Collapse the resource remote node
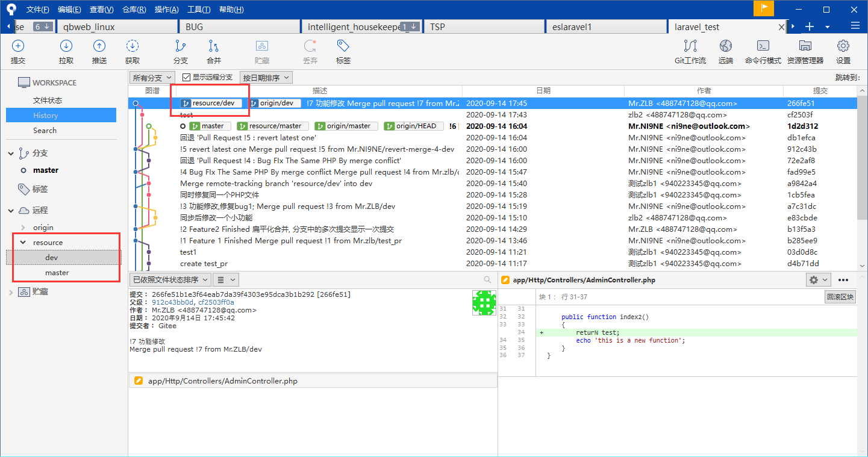868x457 pixels. click(23, 243)
